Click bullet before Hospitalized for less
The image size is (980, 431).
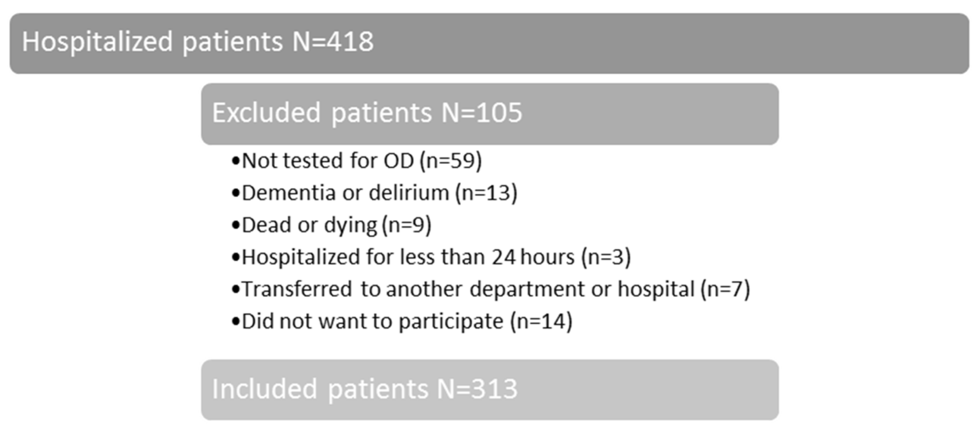point(236,257)
